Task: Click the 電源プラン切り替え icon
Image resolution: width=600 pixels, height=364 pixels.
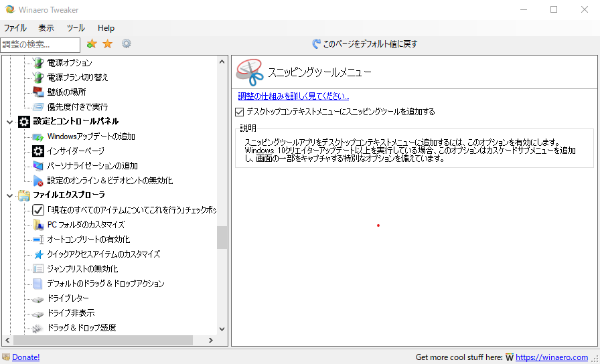Action: click(38, 78)
